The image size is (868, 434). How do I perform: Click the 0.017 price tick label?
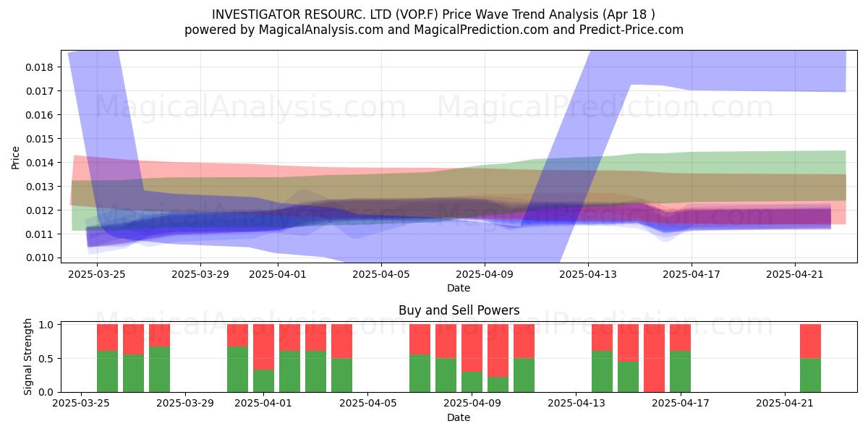(x=41, y=91)
